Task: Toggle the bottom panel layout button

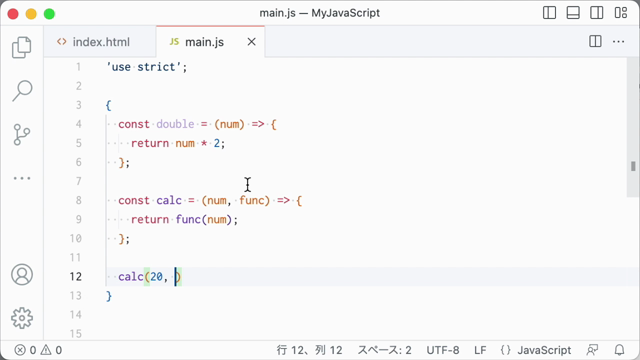Action: (573, 13)
